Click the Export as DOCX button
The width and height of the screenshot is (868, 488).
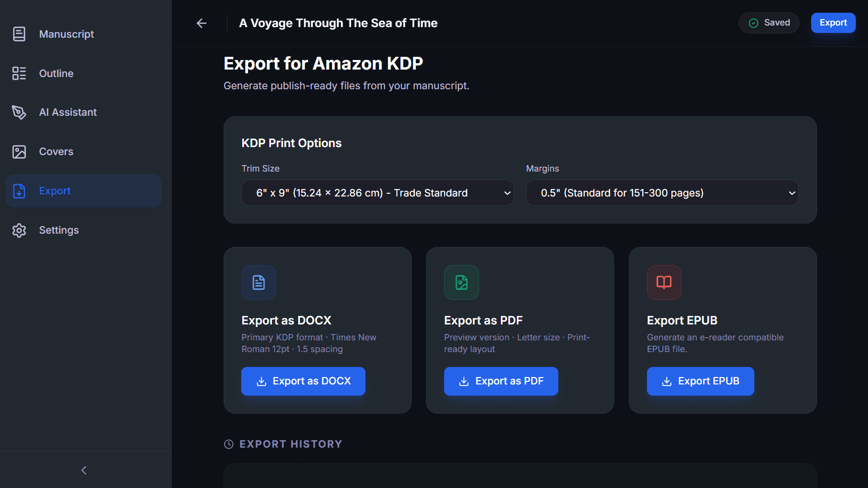[303, 381]
